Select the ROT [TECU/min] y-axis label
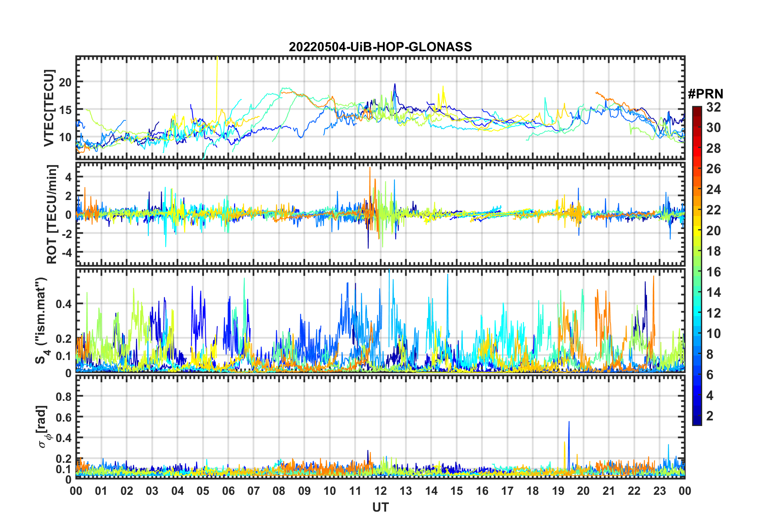 (x=52, y=214)
